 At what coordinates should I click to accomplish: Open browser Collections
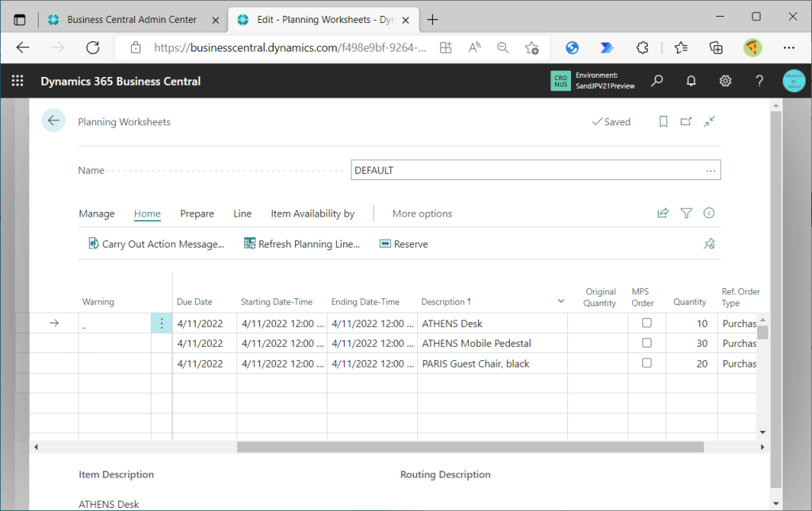coord(716,48)
